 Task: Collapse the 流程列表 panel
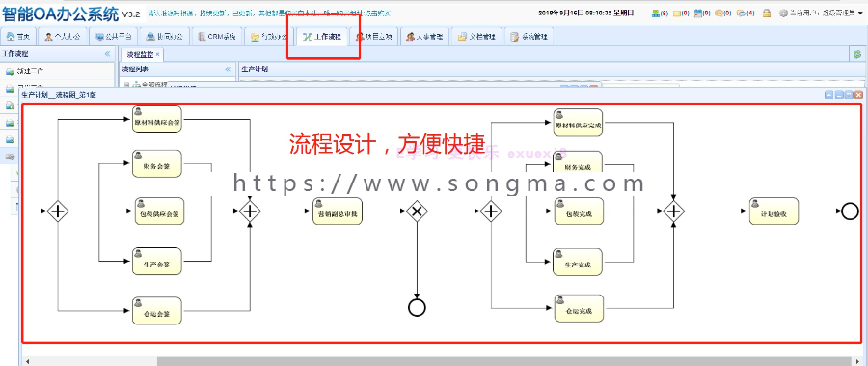227,70
